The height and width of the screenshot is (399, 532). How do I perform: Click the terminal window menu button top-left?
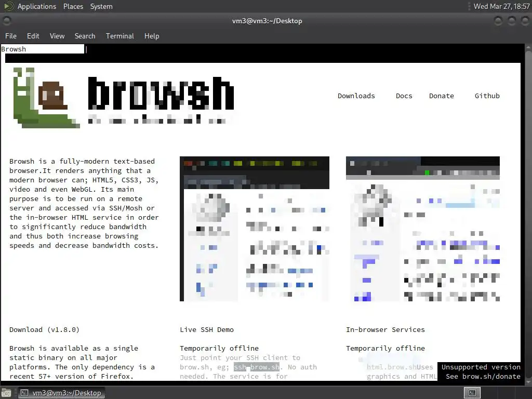pos(7,21)
